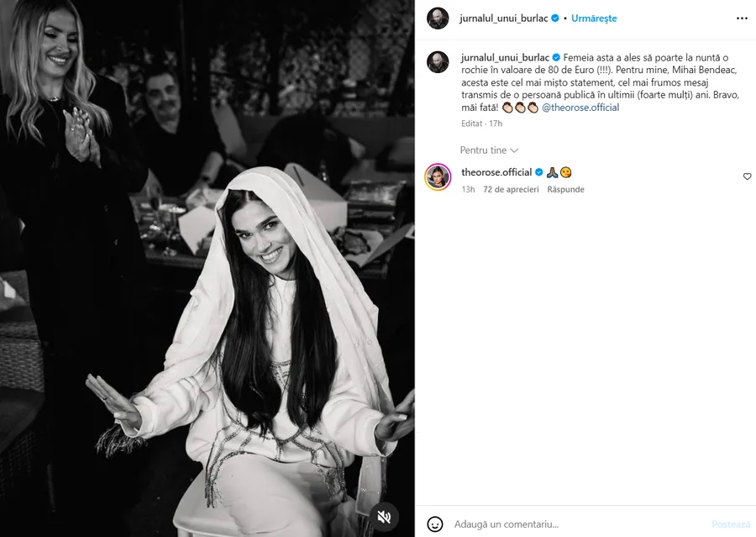Open the three-dot more options menu
The width and height of the screenshot is (756, 537).
click(742, 18)
